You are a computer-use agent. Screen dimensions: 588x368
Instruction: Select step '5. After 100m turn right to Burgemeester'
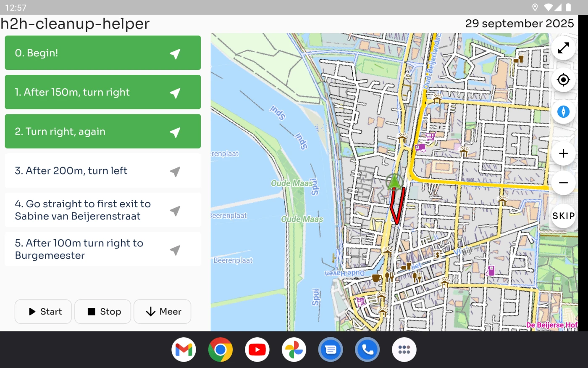(103, 249)
